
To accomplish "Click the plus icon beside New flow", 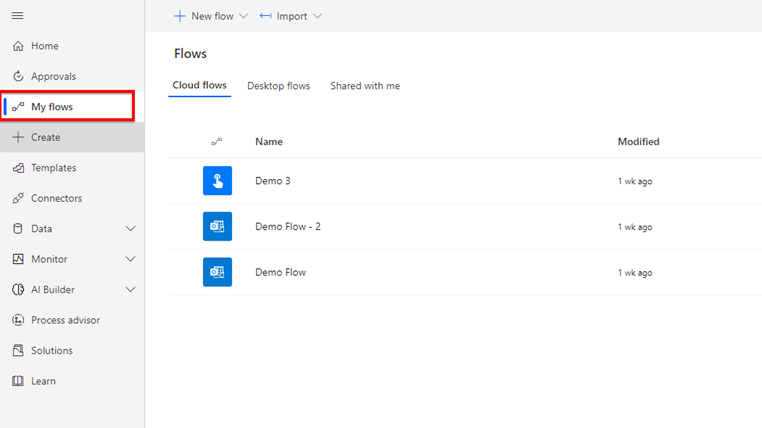I will click(180, 16).
